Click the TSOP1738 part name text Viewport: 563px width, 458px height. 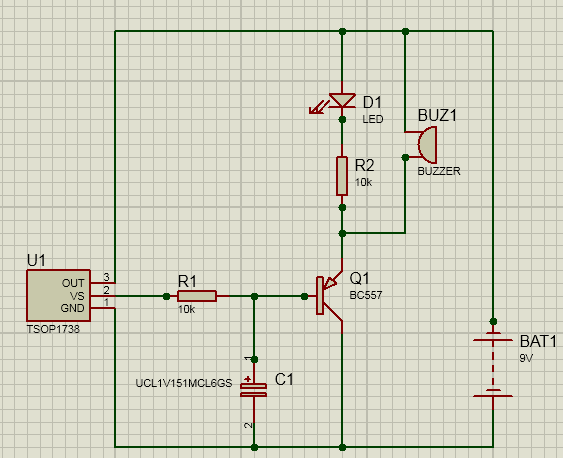(53, 329)
